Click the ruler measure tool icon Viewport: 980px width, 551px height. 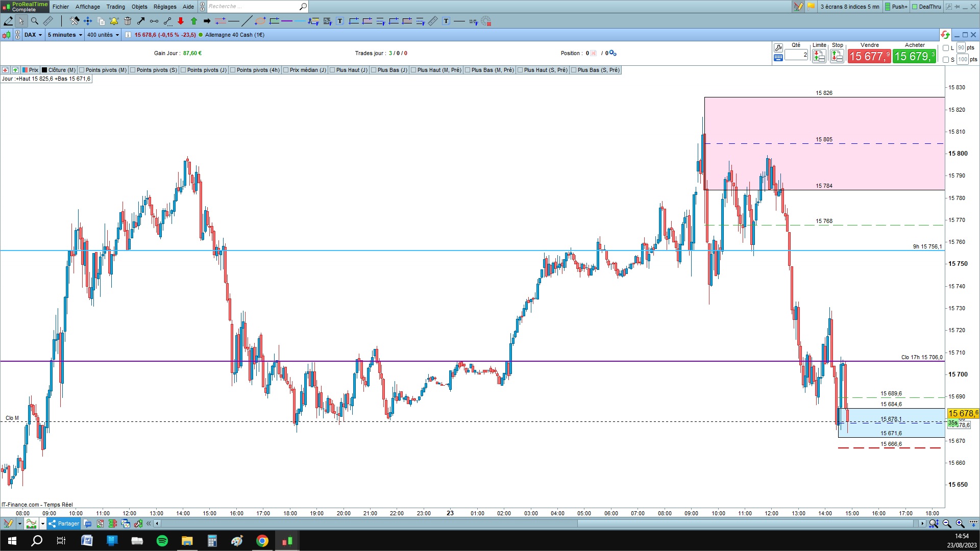click(x=48, y=21)
